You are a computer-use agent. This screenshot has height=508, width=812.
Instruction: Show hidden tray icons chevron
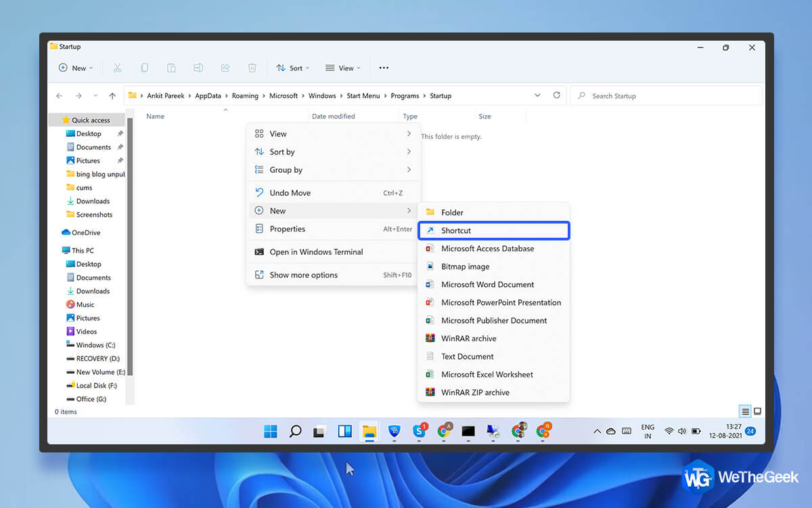[597, 431]
